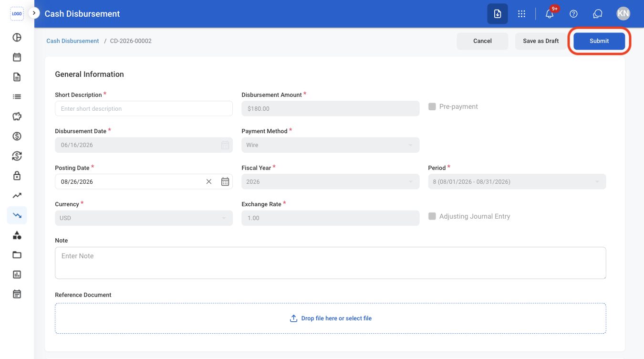Open the Period dropdown
The width and height of the screenshot is (644, 359).
coord(517,182)
